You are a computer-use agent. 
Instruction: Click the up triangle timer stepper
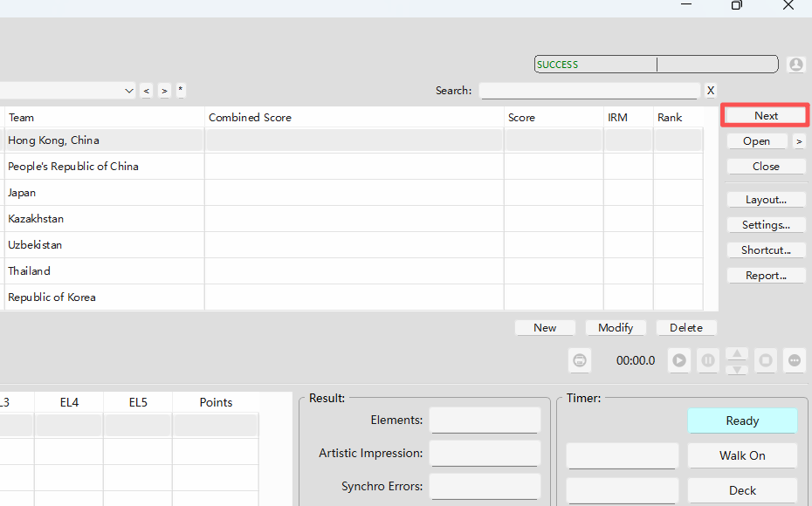point(737,354)
